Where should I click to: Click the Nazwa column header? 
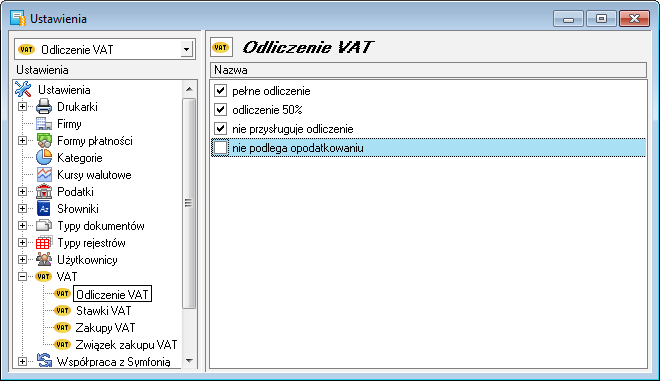point(428,70)
